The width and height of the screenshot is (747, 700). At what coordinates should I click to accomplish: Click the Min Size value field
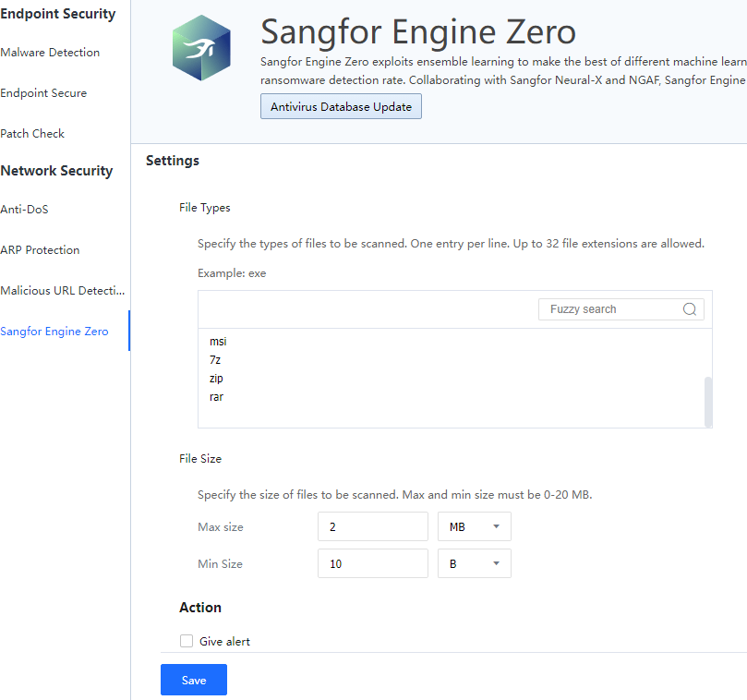click(x=372, y=563)
